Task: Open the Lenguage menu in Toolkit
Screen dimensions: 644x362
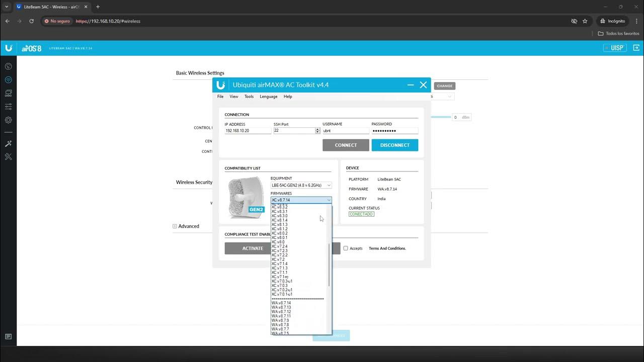Action: pos(269,97)
